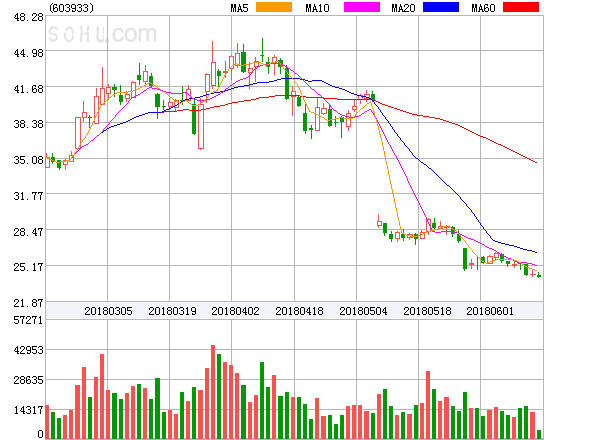Click the 20180305 date label
The width and height of the screenshot is (600, 440).
pyautogui.click(x=108, y=311)
